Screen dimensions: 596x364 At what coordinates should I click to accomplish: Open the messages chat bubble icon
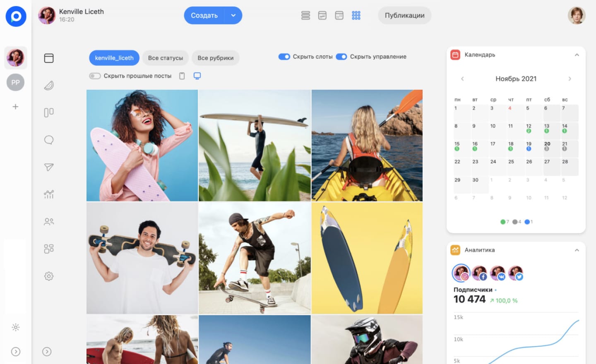[49, 140]
